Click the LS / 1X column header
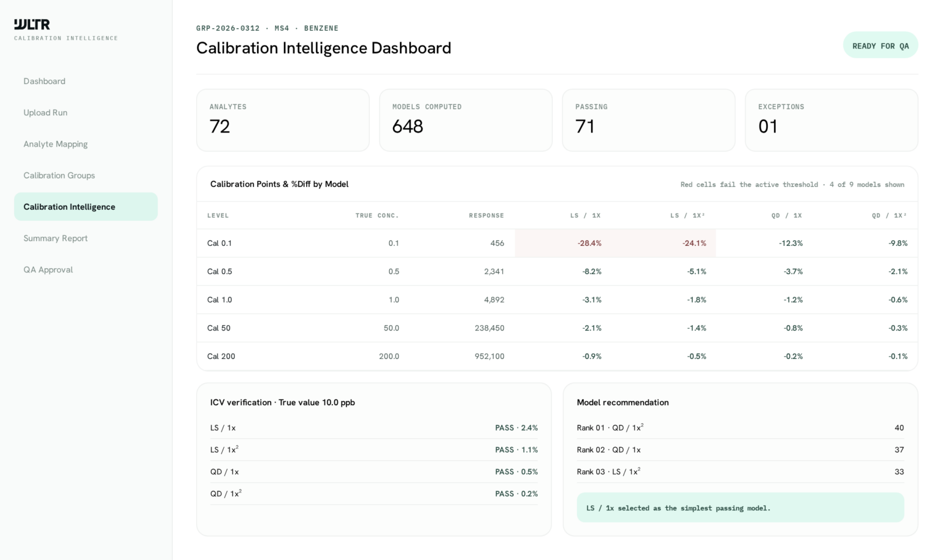The height and width of the screenshot is (560, 942). (x=585, y=215)
